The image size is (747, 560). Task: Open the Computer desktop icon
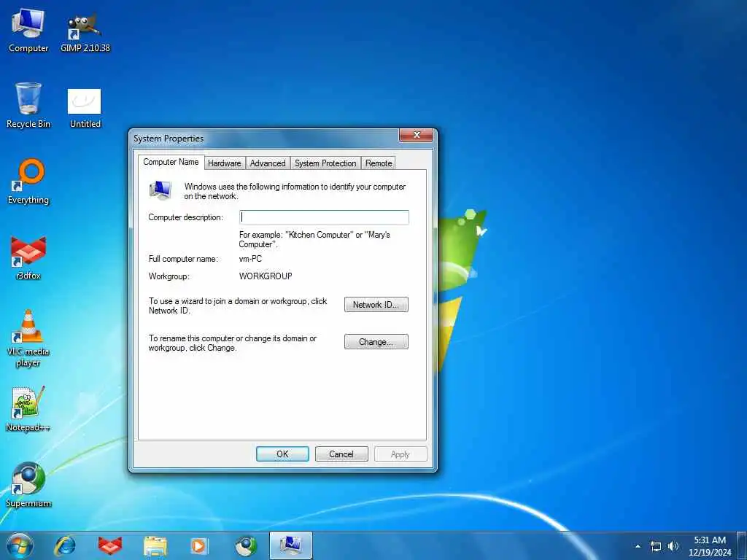(x=28, y=30)
